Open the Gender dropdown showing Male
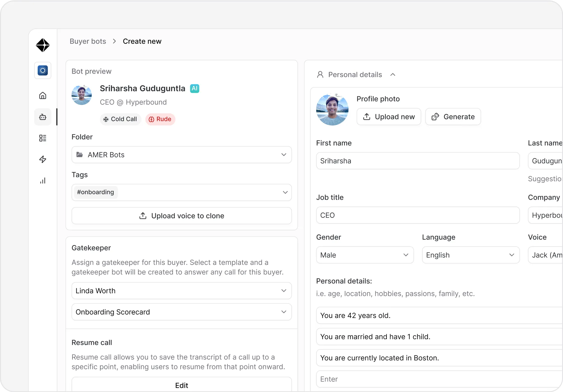This screenshot has width=563, height=392. click(365, 255)
